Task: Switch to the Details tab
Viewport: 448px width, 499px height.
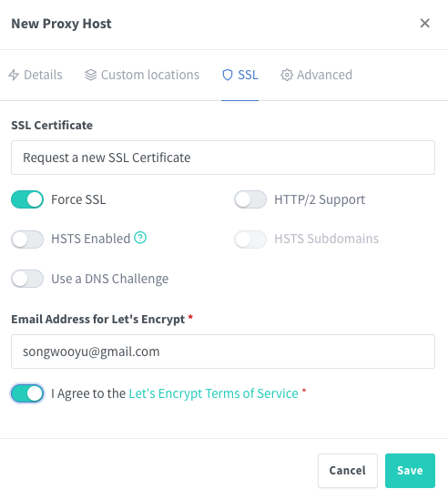Action: pos(36,75)
